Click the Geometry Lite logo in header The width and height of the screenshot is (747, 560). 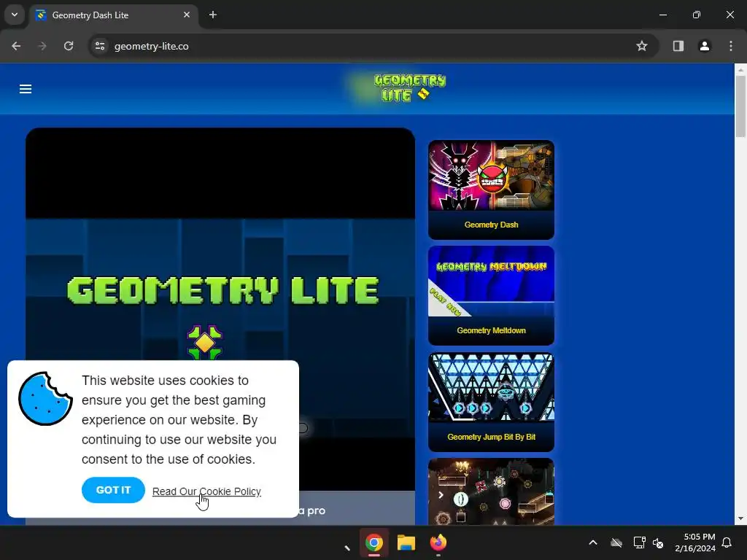click(409, 88)
